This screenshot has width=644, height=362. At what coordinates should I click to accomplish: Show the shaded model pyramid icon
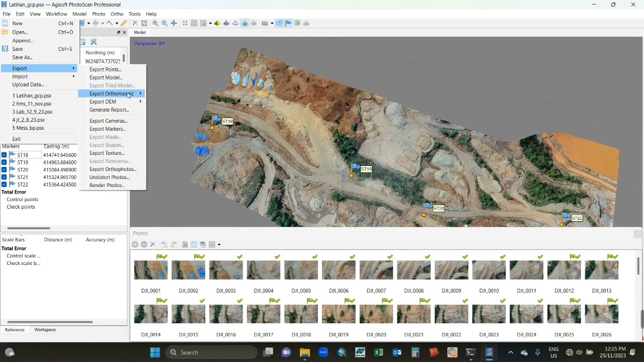(x=217, y=23)
